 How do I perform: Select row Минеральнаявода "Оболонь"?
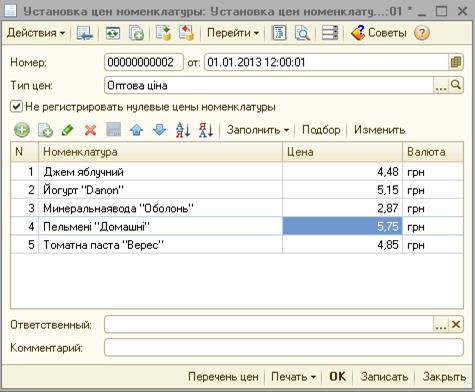(237, 208)
